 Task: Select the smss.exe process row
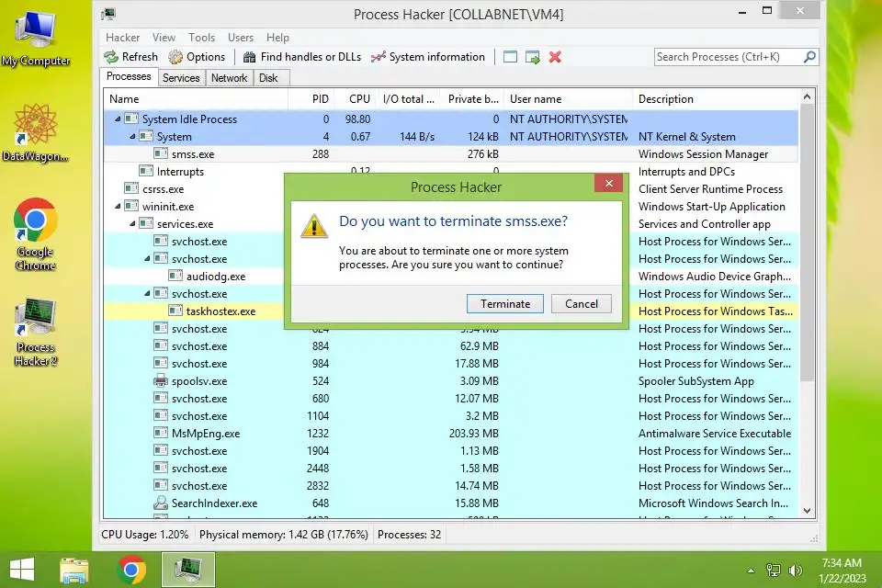tap(450, 153)
